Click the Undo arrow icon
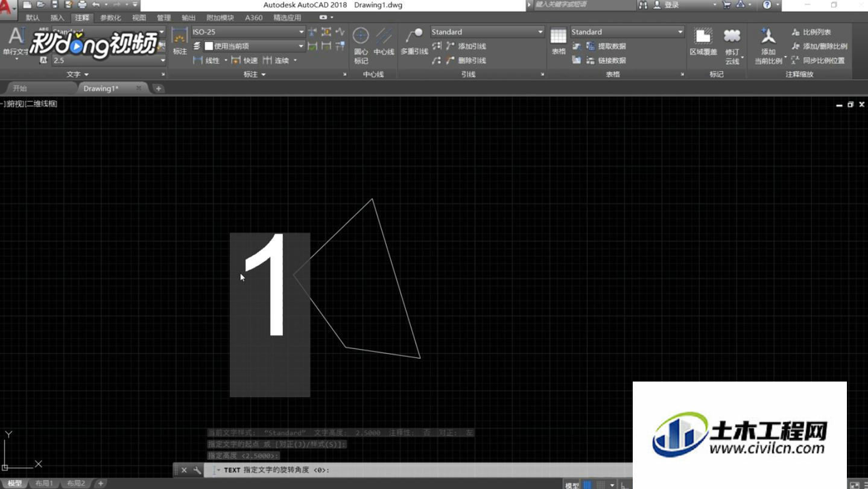The image size is (868, 489). 96,5
